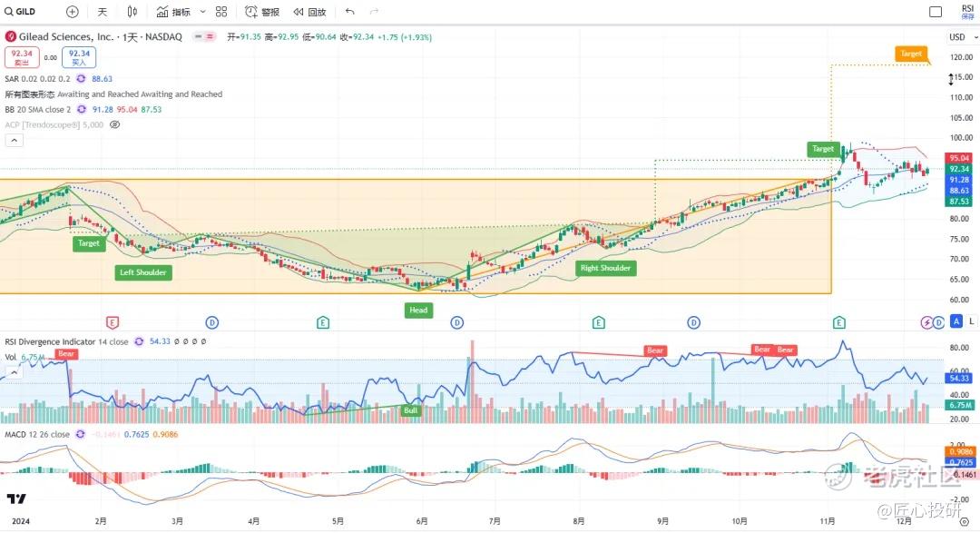The width and height of the screenshot is (980, 533).
Task: Click the Bull divergence label
Action: pyautogui.click(x=411, y=410)
